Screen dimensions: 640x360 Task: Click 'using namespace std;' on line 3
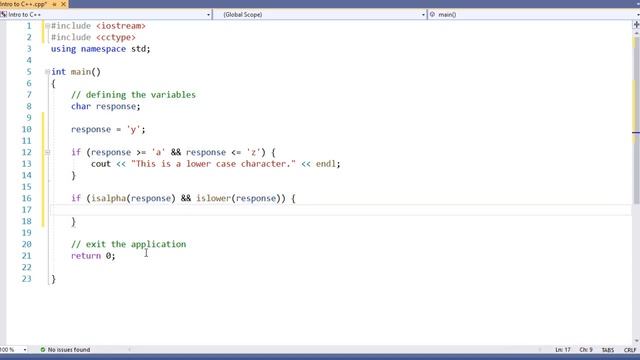click(x=100, y=49)
